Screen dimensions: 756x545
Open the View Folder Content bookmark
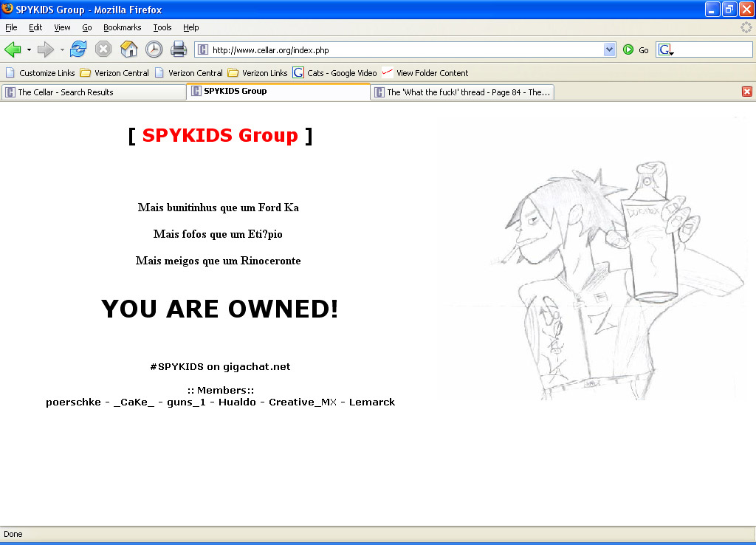(x=425, y=73)
